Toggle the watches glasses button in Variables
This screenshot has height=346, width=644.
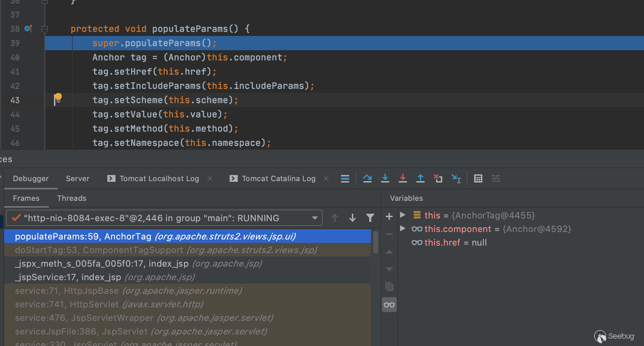[x=389, y=305]
